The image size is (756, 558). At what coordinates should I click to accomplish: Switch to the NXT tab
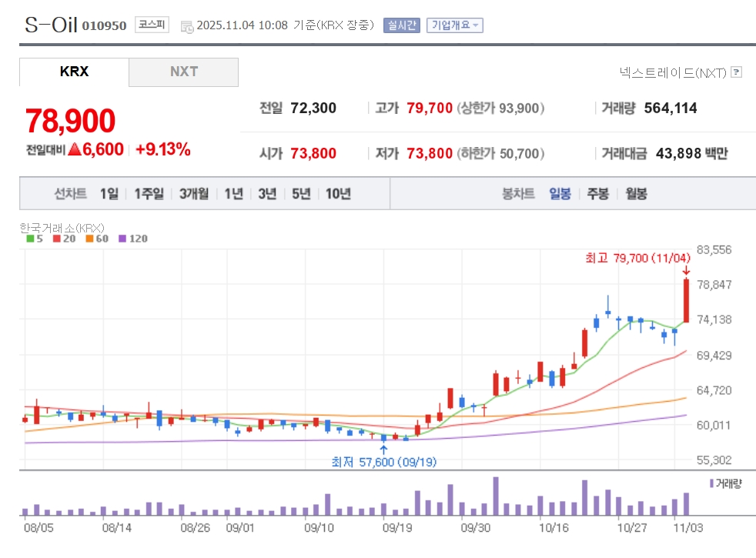click(184, 72)
